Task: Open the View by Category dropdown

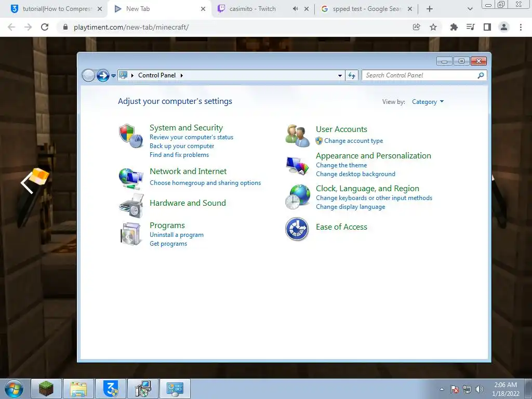Action: [x=428, y=102]
